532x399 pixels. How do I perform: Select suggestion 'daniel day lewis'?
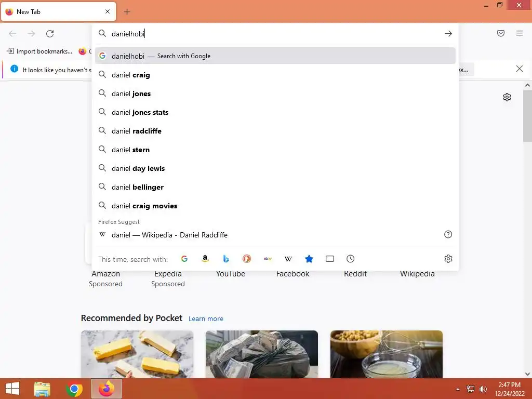(275, 168)
